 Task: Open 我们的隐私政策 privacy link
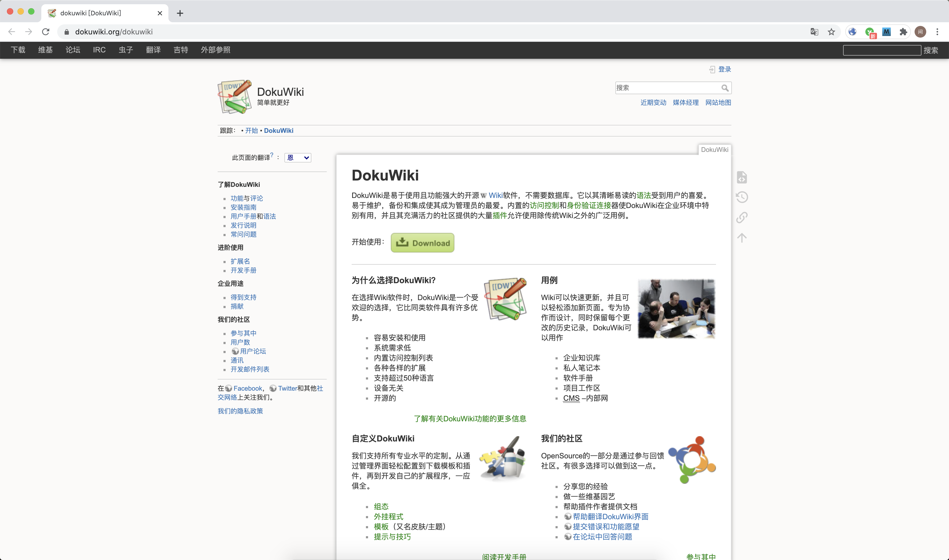tap(240, 411)
